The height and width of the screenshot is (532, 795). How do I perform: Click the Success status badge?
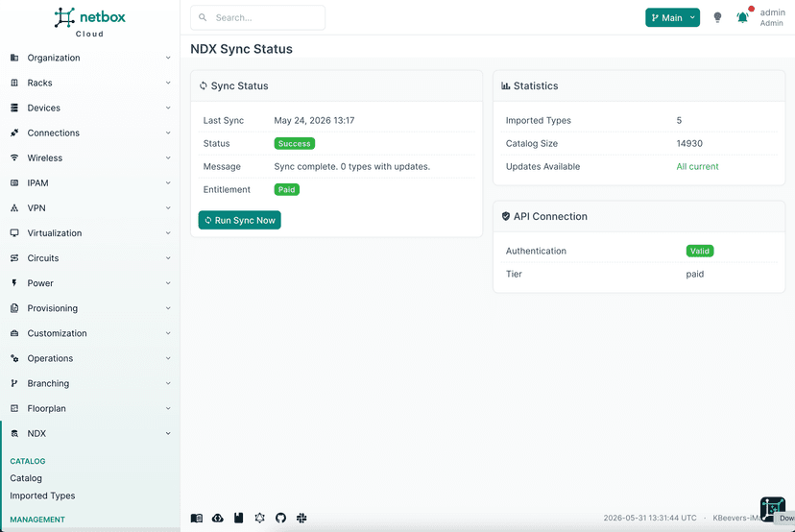click(x=295, y=143)
